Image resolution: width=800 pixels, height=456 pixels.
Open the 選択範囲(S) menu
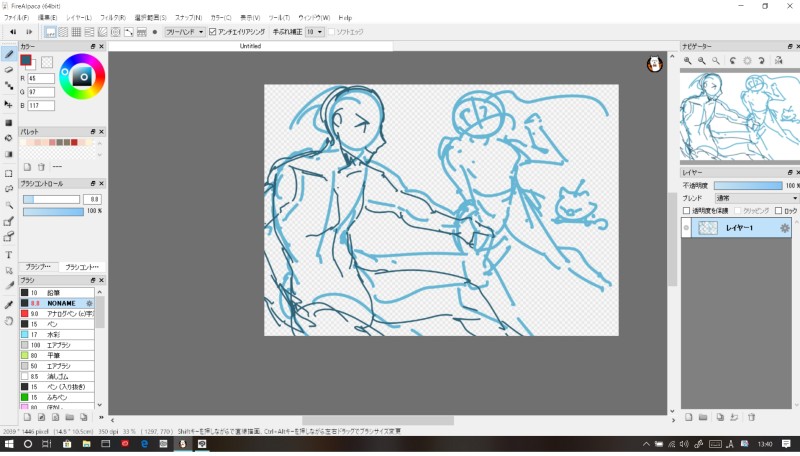point(151,17)
